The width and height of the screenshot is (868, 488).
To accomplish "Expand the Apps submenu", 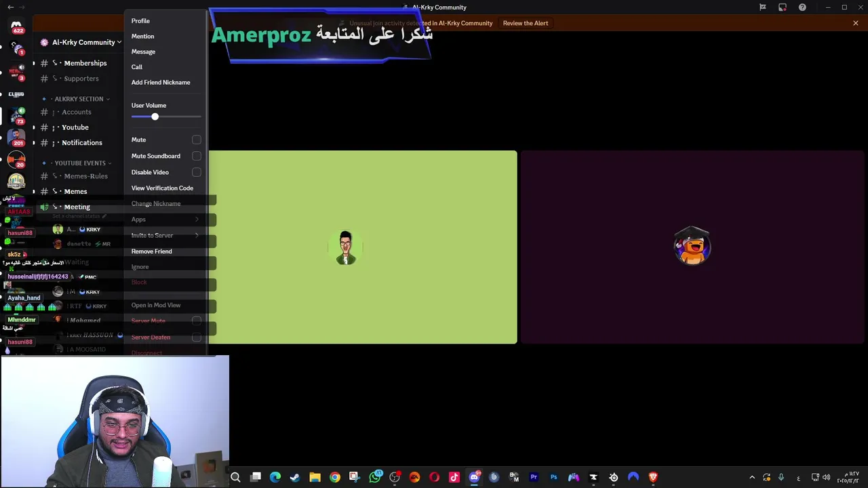I will 166,220.
